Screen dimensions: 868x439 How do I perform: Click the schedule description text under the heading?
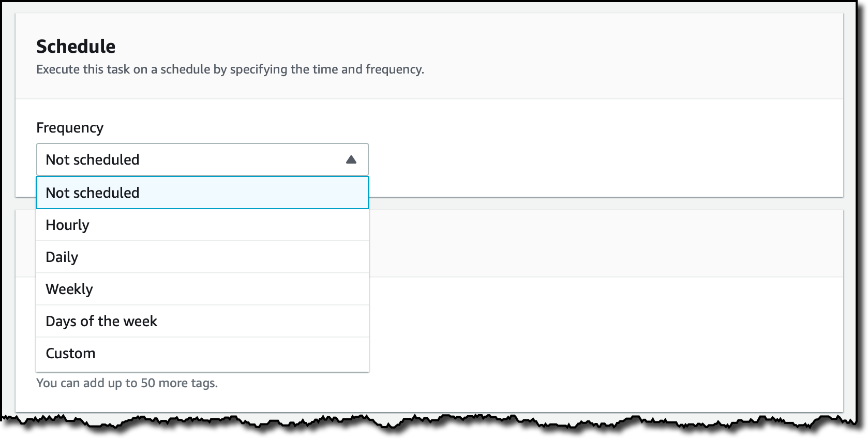click(230, 69)
